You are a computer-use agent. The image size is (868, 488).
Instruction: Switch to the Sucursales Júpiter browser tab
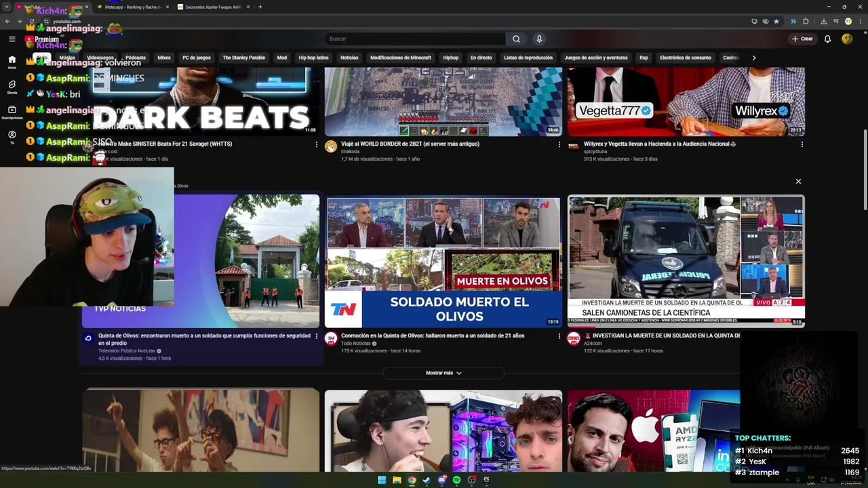[x=213, y=7]
